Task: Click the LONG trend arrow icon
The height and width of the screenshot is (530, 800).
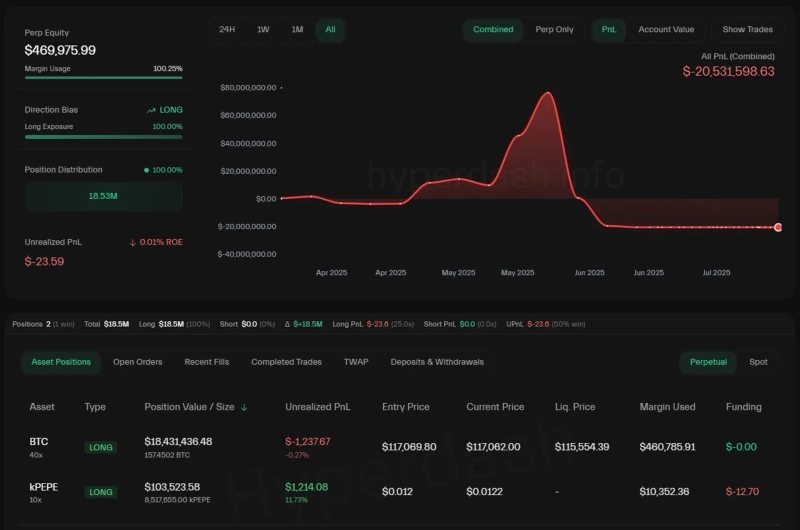Action: point(151,110)
